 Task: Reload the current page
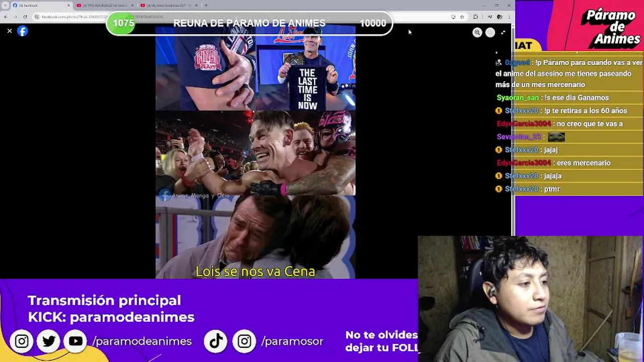click(25, 17)
